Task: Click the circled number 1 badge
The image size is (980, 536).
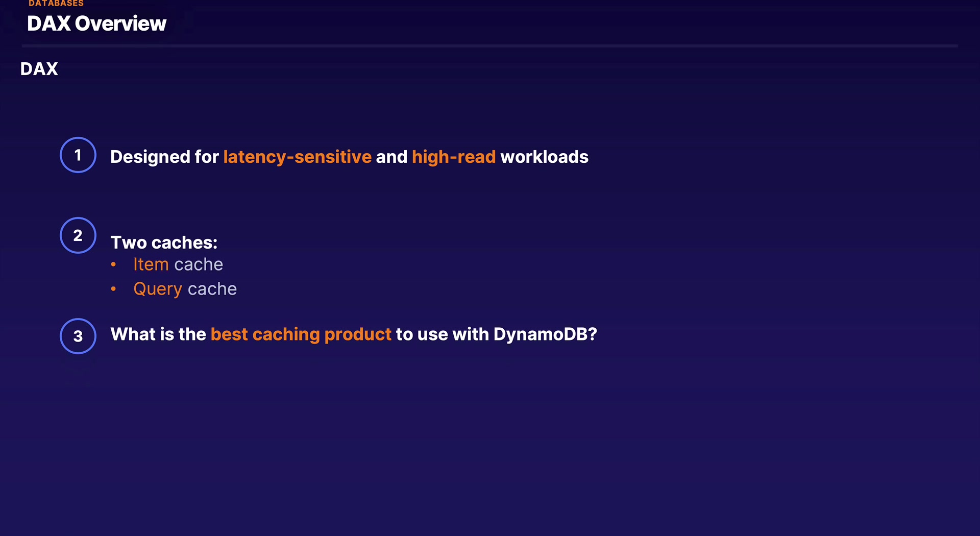Action: point(78,155)
